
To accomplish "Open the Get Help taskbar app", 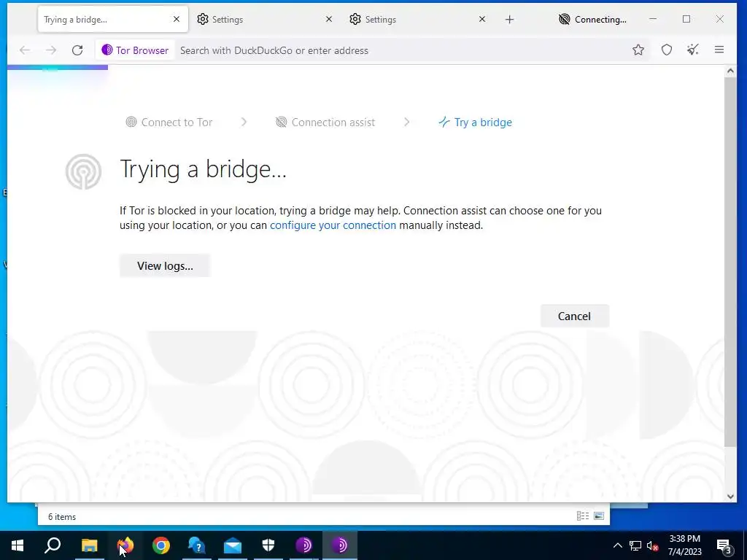I will point(196,545).
